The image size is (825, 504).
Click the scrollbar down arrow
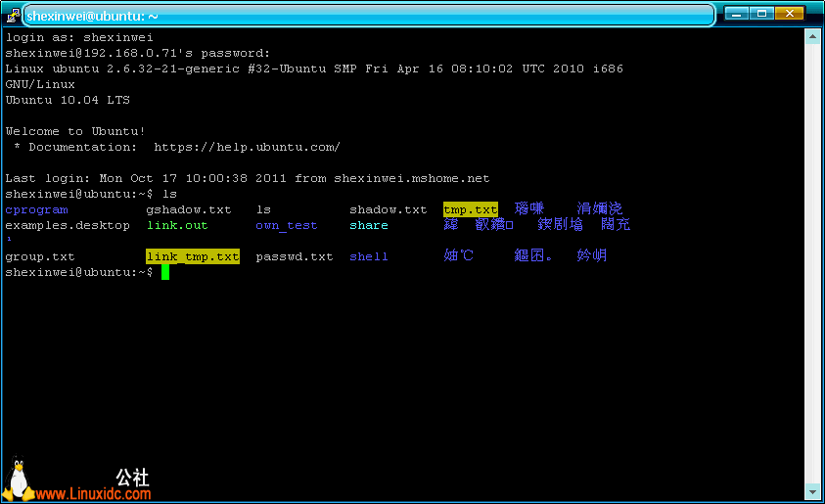point(812,492)
